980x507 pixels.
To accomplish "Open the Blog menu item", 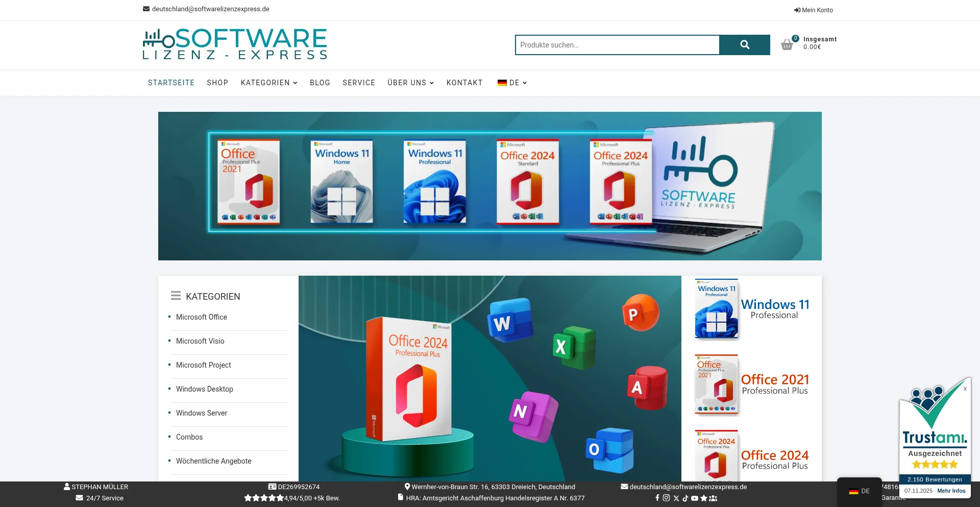I will tap(320, 83).
